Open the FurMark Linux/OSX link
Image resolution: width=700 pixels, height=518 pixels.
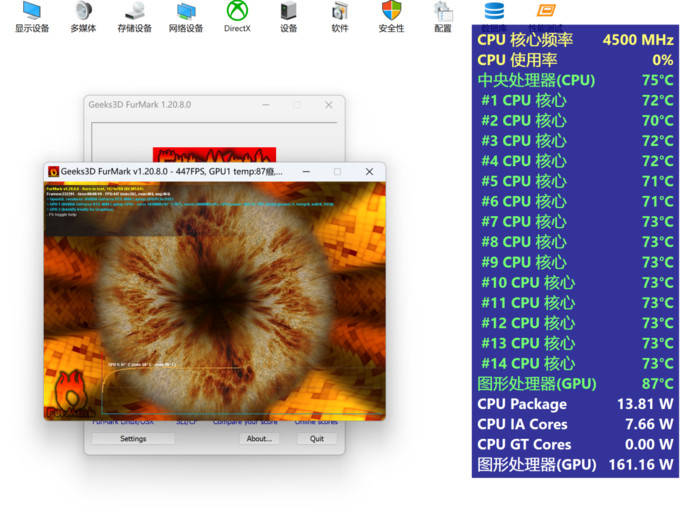coord(123,422)
